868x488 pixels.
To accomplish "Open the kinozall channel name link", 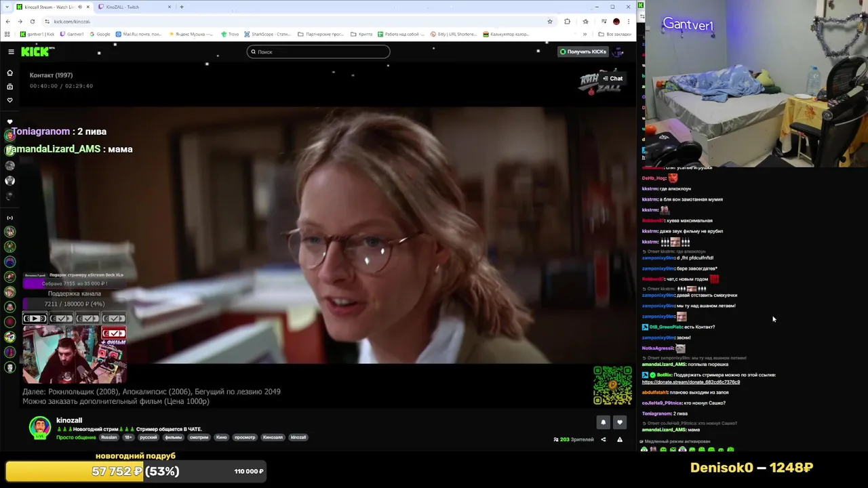I will coord(69,420).
